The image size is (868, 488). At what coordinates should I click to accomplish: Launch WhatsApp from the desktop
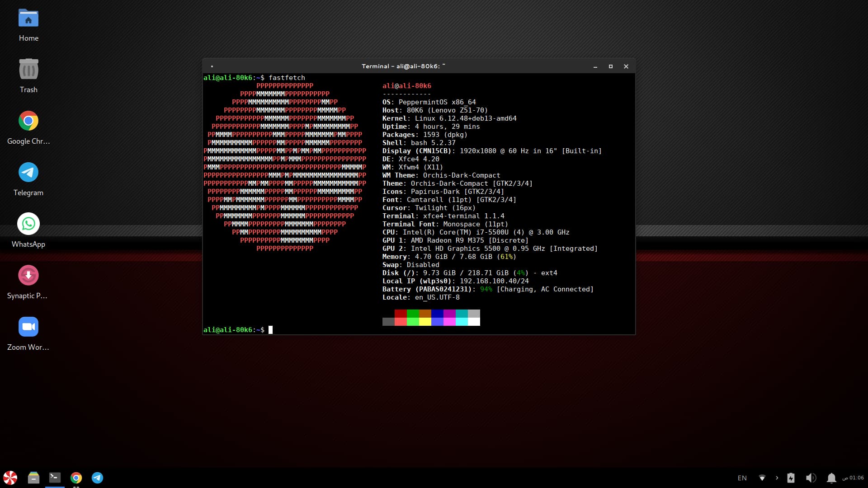coord(28,224)
